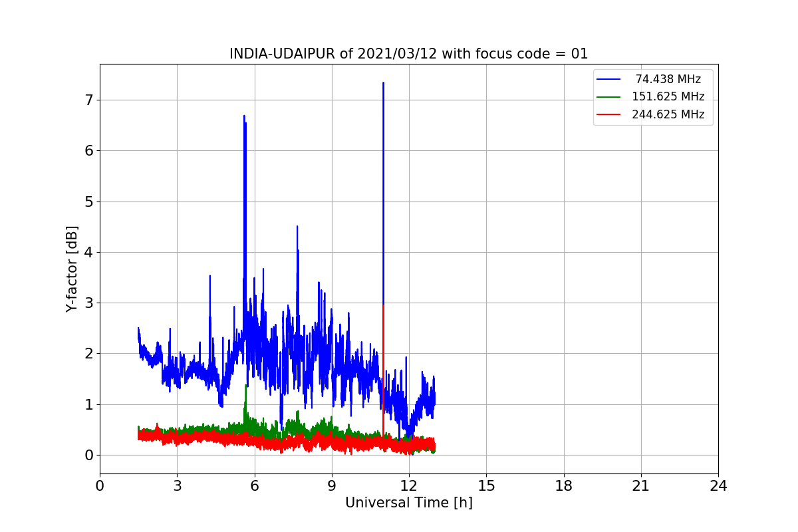
Task: Click x-axis tick label 24
Action: click(718, 486)
